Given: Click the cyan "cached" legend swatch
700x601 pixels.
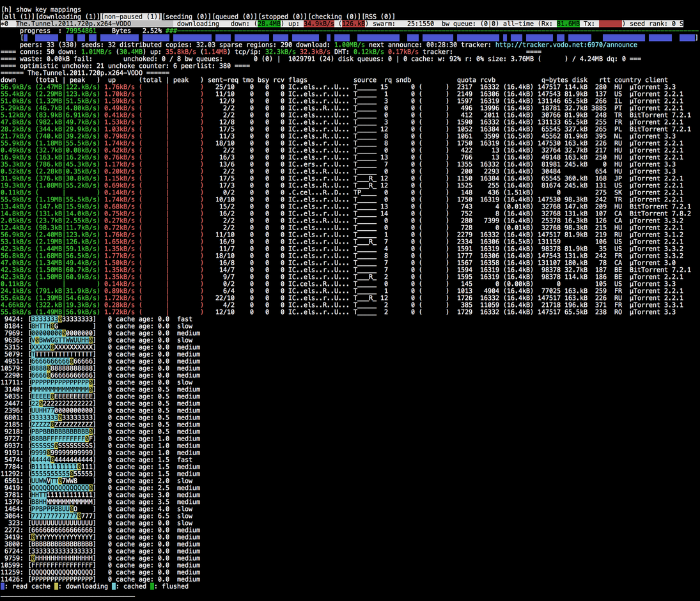Looking at the screenshot, I should pyautogui.click(x=114, y=587).
